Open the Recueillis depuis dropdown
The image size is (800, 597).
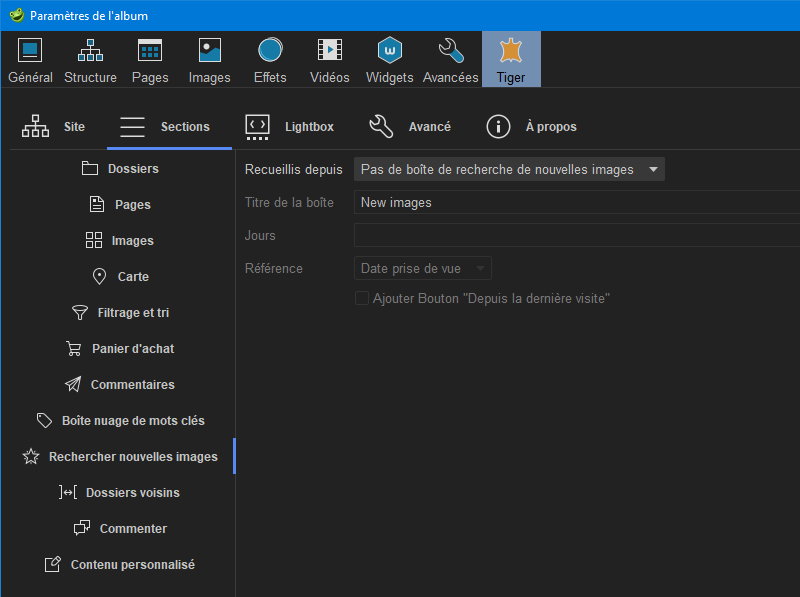click(x=509, y=169)
